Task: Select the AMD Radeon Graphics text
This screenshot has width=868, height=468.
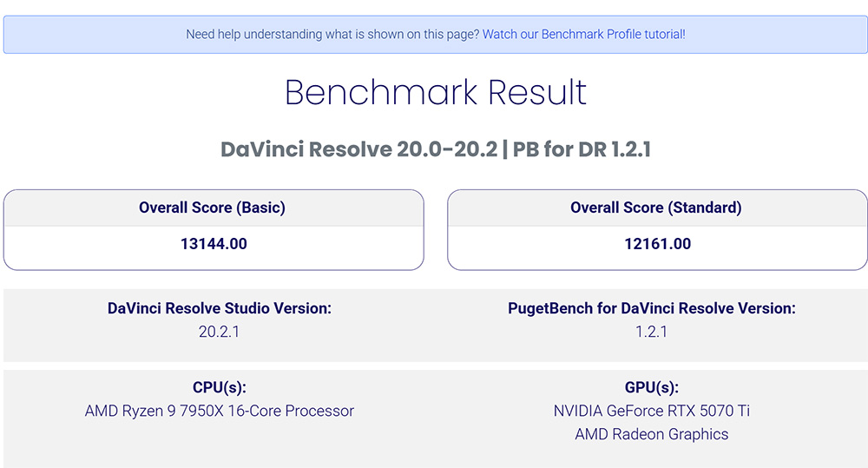Action: 651,434
